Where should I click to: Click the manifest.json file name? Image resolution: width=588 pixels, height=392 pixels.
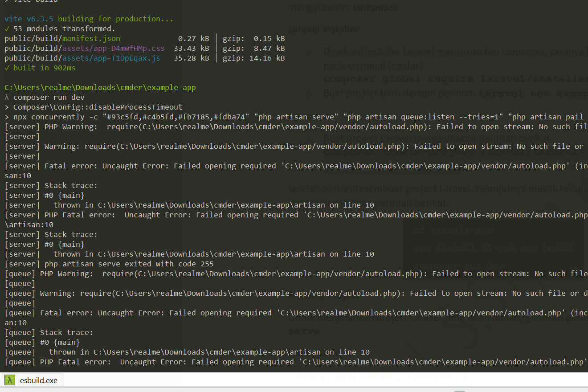(91, 38)
